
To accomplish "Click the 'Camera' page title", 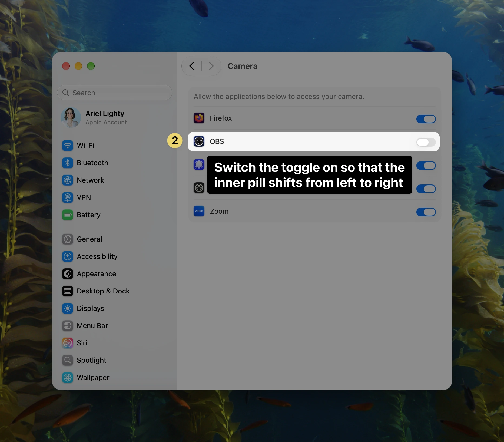I will pos(243,66).
